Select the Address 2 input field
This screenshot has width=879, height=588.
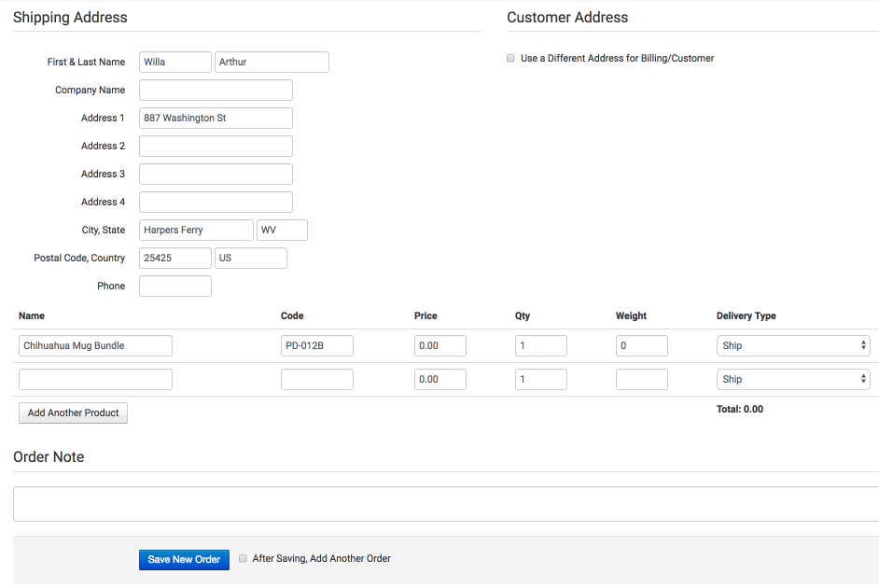tap(216, 147)
